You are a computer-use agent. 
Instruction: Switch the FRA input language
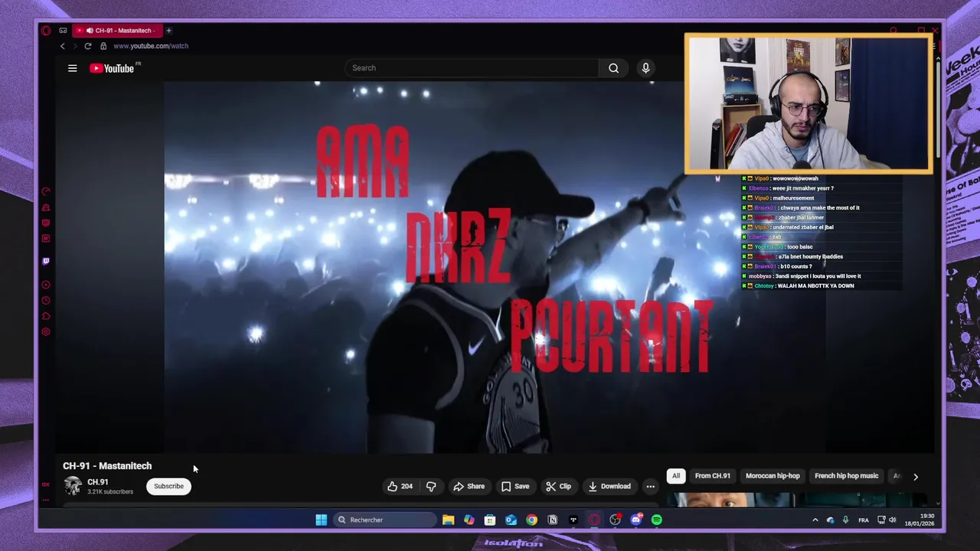tap(864, 520)
